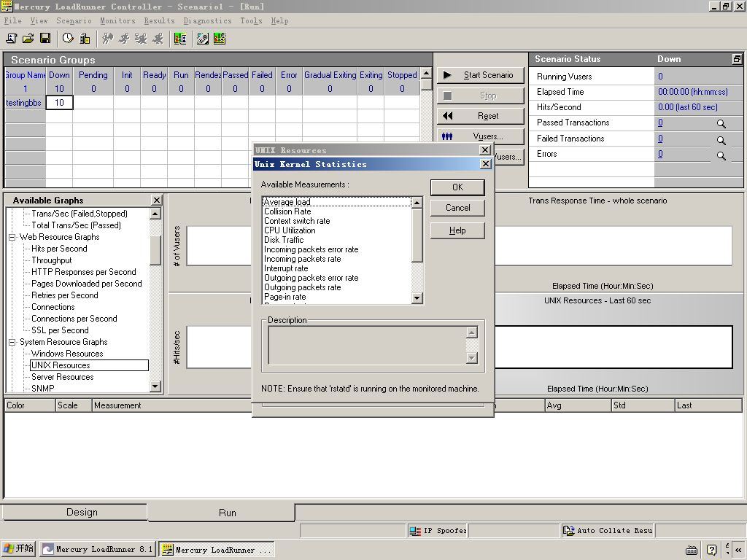Open the Monitors menu
The image size is (747, 560).
coord(117,20)
